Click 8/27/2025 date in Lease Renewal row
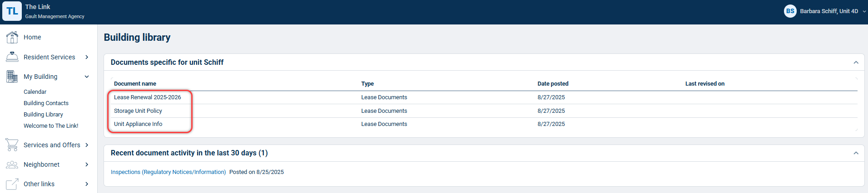This screenshot has height=193, width=868. pyautogui.click(x=551, y=97)
